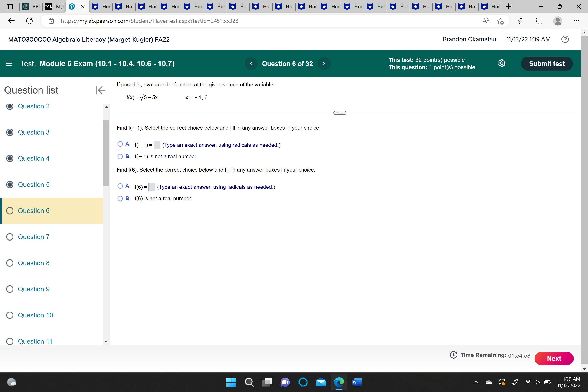Select Question 9 in the question list
Viewport: 588px width, 392px height.
[x=34, y=289]
